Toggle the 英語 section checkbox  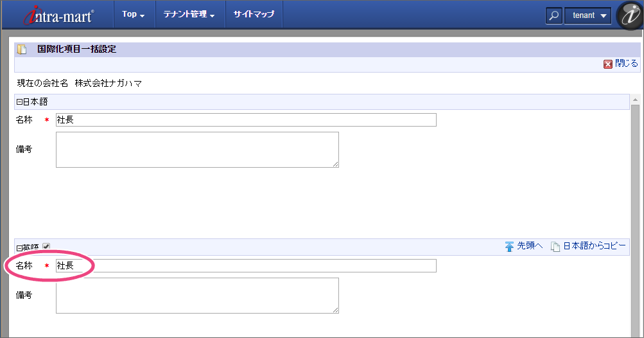(x=46, y=246)
